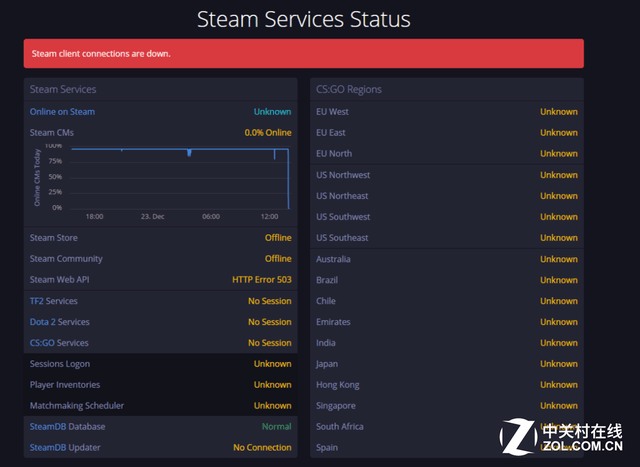This screenshot has height=467, width=640.
Task: Click the 23. Dec chart axis label
Action: 153,216
